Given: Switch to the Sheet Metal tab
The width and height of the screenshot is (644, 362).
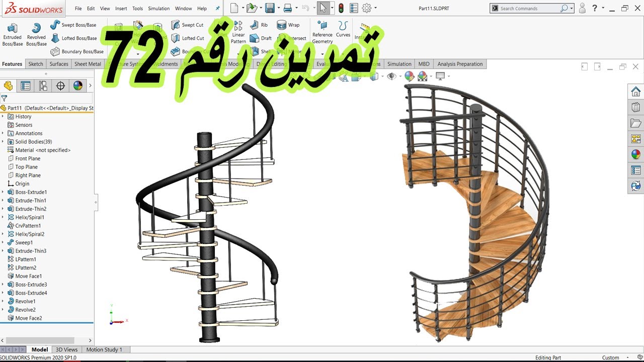Looking at the screenshot, I should 88,64.
